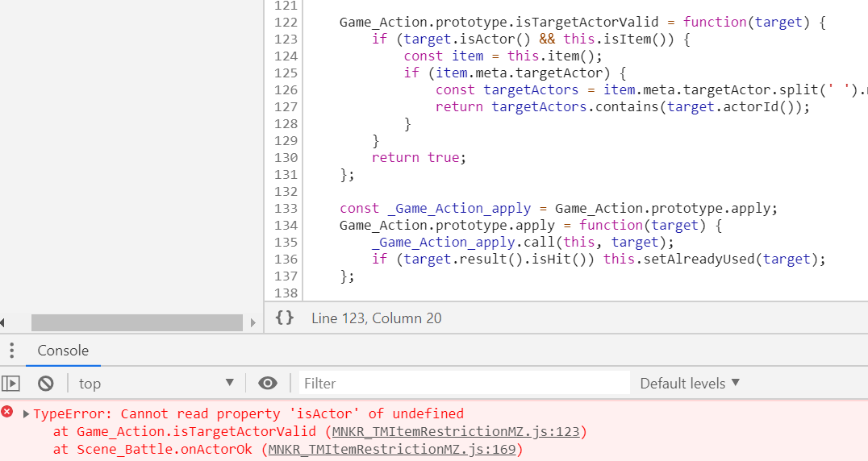Click line number 136 in gutter
The width and height of the screenshot is (868, 461).
point(286,260)
